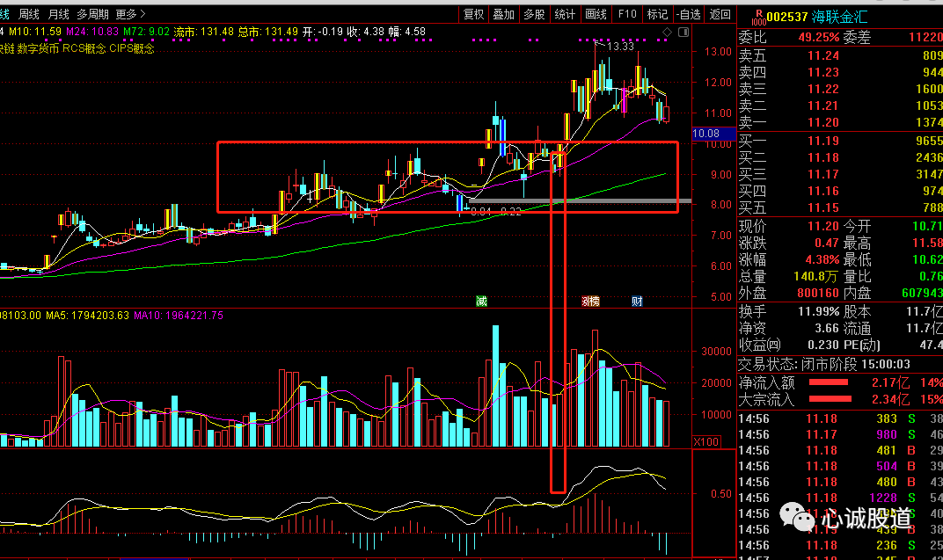943x560 pixels.
Task: Click the 14:56 trade row with volume 236
Action: (x=840, y=546)
